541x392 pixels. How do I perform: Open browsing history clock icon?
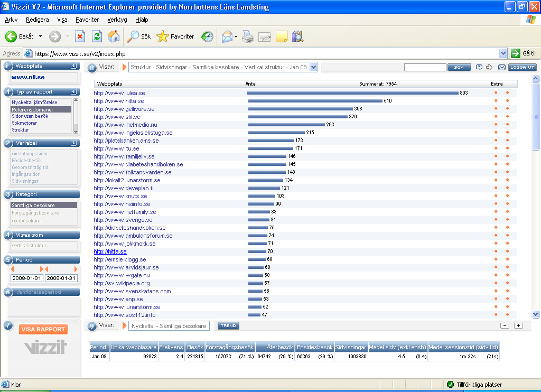(x=207, y=36)
